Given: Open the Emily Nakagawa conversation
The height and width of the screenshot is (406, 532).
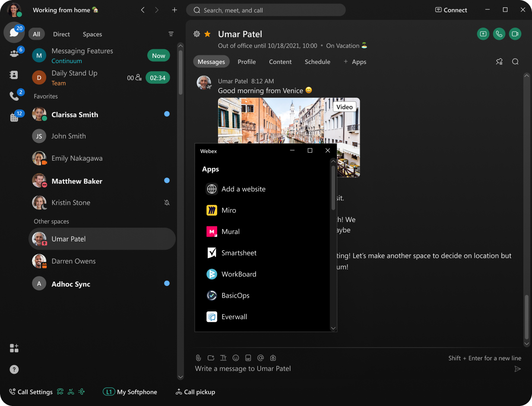Looking at the screenshot, I should click(x=102, y=159).
